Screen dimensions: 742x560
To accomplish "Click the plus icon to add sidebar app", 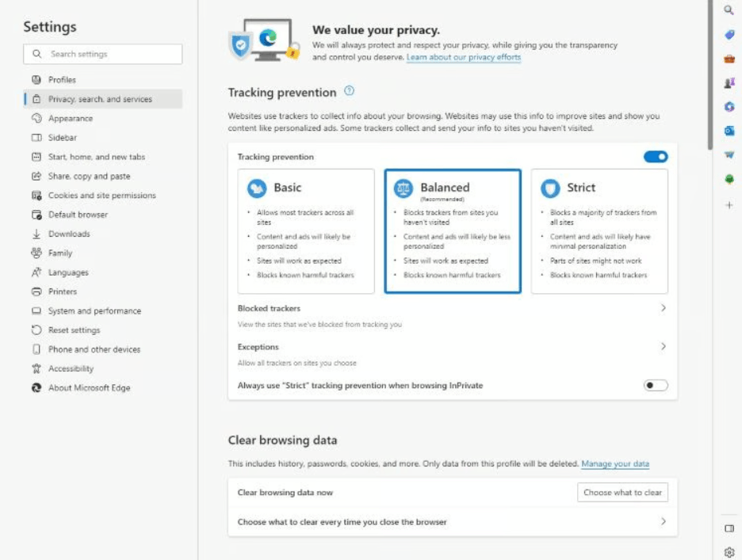I will (x=729, y=205).
